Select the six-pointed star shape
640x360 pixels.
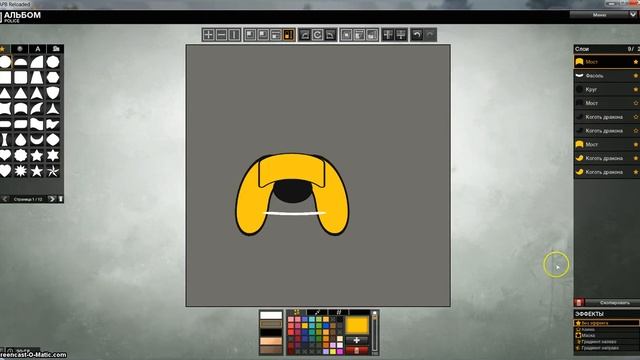53,155
